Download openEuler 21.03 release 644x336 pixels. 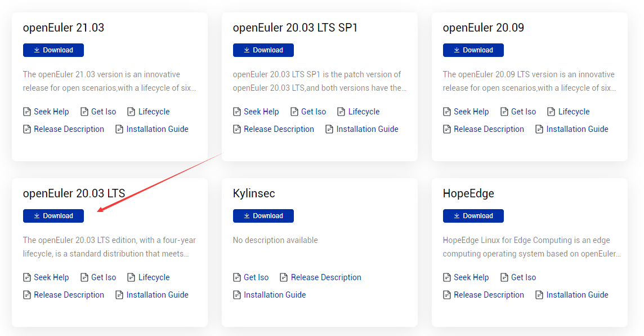[x=53, y=50]
